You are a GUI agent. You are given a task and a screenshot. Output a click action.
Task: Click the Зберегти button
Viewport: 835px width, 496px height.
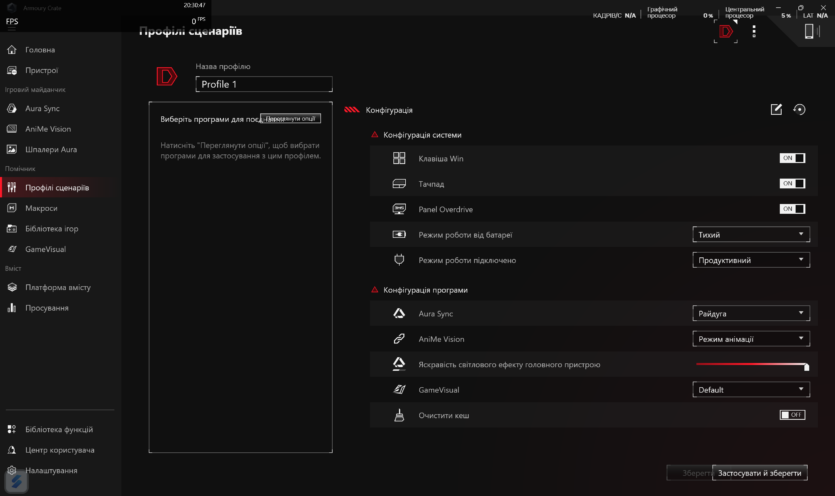tap(690, 473)
